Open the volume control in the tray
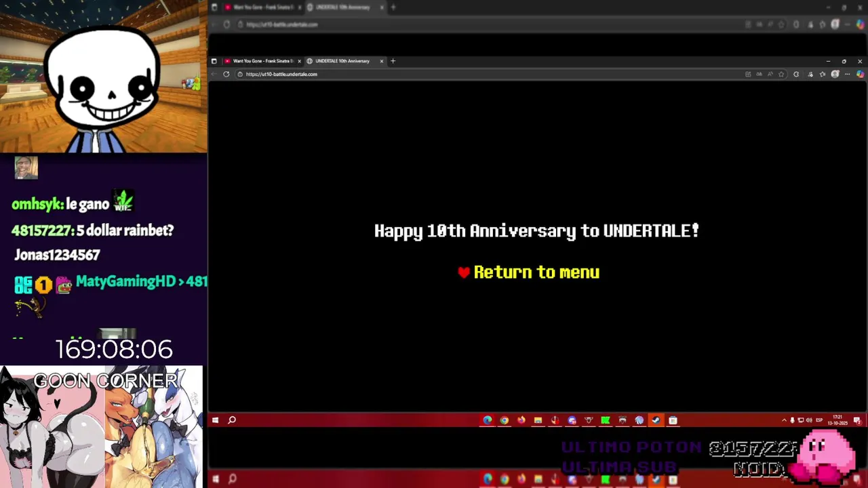This screenshot has height=488, width=868. click(x=809, y=420)
